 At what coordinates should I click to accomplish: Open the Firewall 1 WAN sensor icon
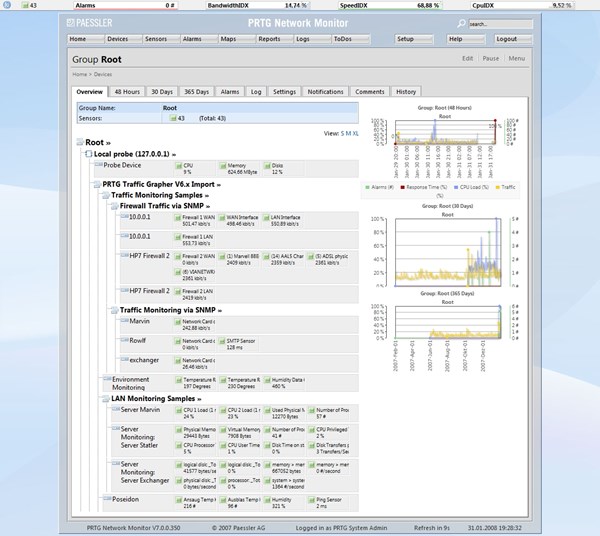pos(178,216)
